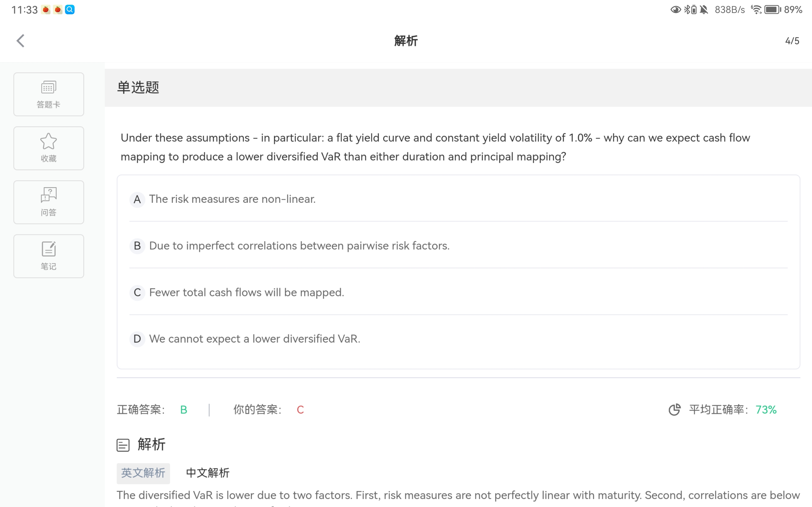Tap your answer letter C in red
Image resolution: width=812 pixels, height=507 pixels.
click(x=300, y=409)
